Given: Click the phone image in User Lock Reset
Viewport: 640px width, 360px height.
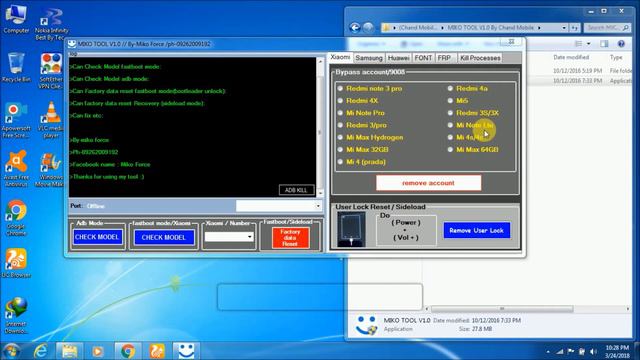Looking at the screenshot, I should (351, 229).
